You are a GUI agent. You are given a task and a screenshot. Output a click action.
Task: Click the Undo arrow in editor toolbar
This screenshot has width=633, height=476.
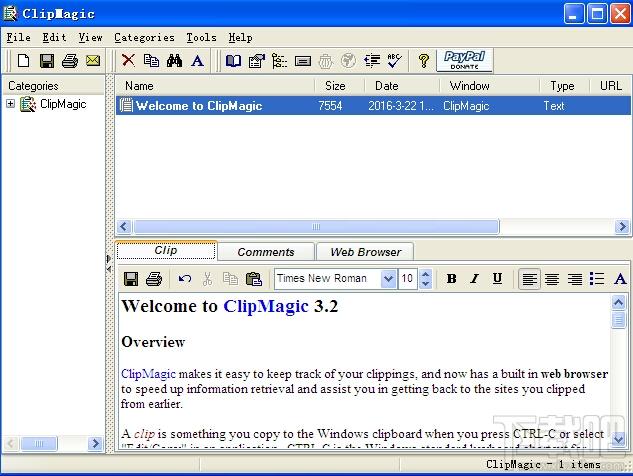[x=185, y=279]
